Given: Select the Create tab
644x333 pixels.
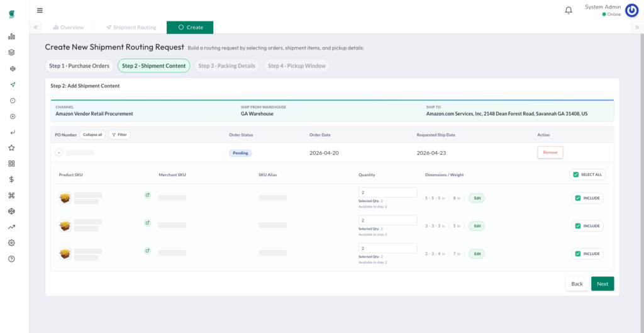Looking at the screenshot, I should (x=190, y=28).
